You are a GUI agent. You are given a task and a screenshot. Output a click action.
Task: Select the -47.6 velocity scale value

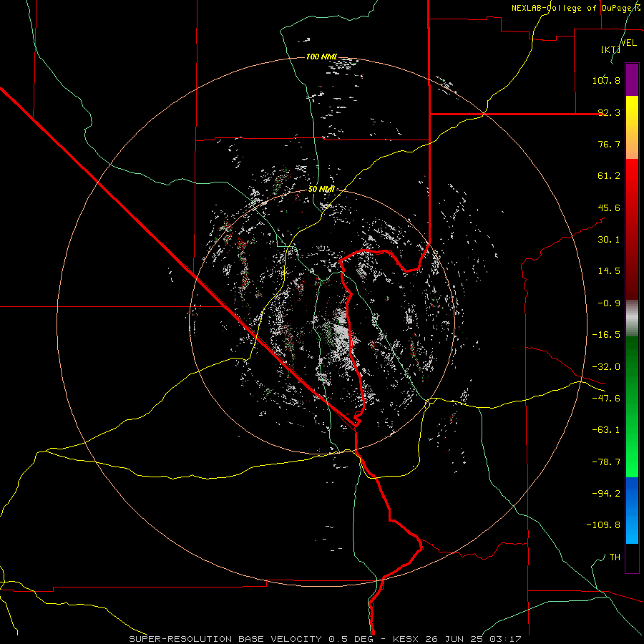point(606,399)
